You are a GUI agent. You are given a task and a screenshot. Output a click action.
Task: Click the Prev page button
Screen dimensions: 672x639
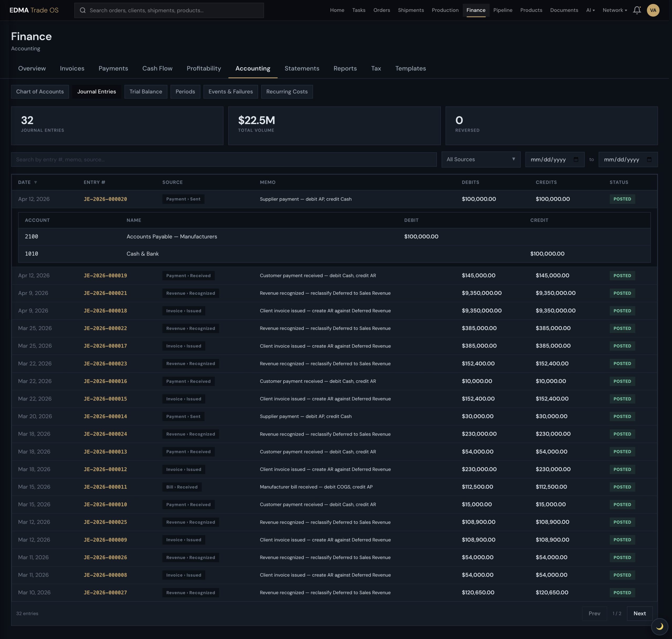[594, 614]
